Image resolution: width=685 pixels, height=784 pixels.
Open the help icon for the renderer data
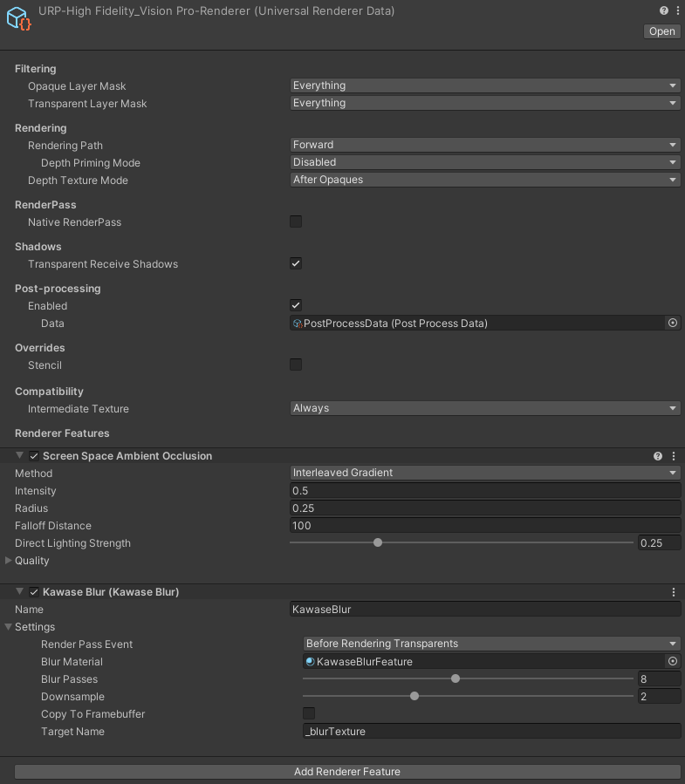[661, 10]
